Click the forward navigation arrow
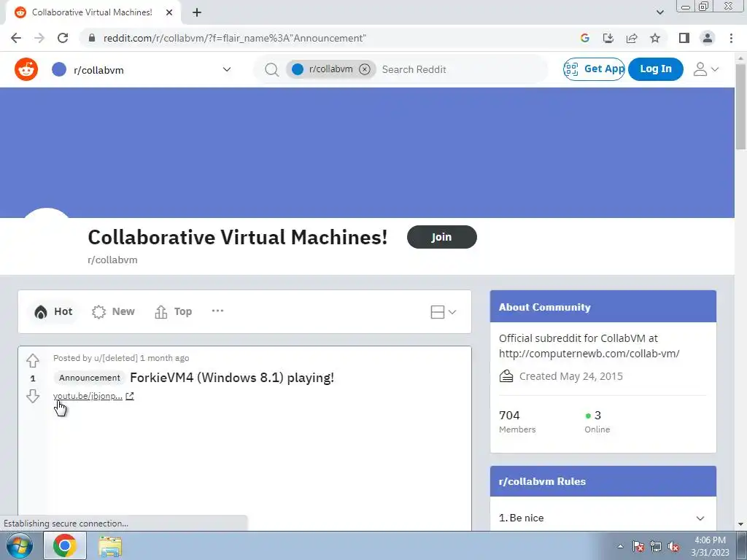 tap(39, 38)
